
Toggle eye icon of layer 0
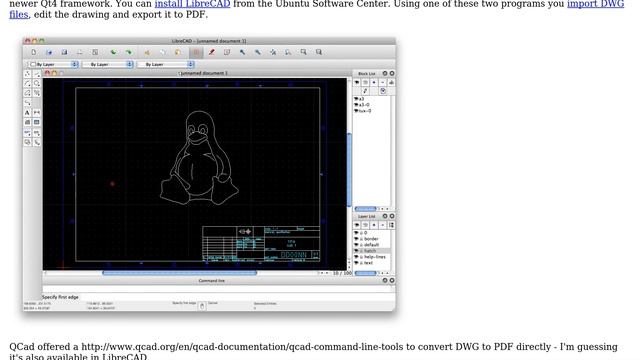(x=356, y=233)
